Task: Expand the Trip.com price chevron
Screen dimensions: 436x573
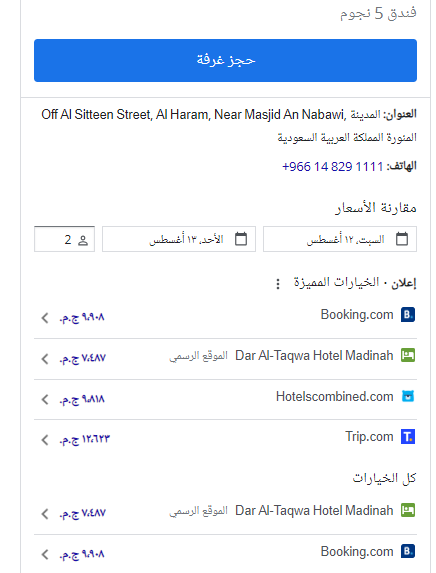Action: point(45,440)
